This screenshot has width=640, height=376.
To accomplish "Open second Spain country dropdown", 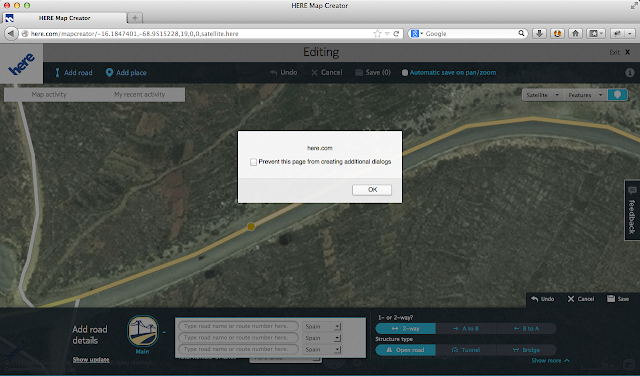I will (322, 338).
